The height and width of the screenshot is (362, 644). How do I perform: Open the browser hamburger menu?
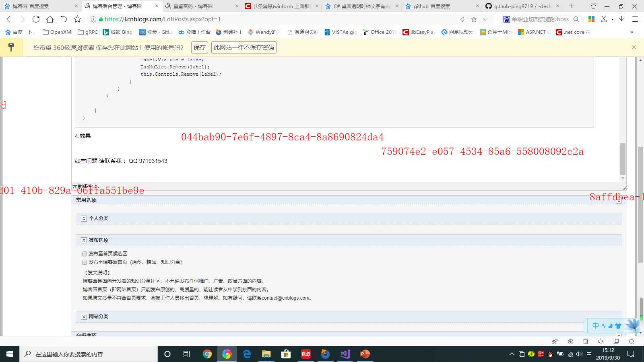635,19
